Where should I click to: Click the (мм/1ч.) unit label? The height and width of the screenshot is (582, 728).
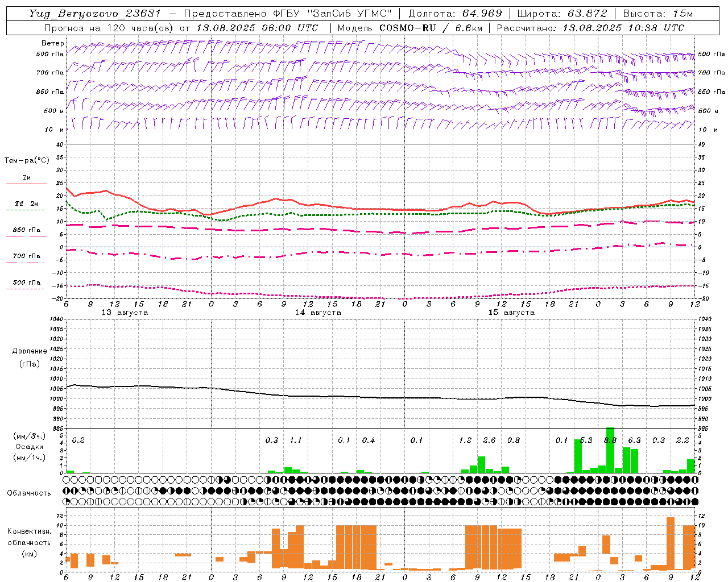pyautogui.click(x=29, y=458)
